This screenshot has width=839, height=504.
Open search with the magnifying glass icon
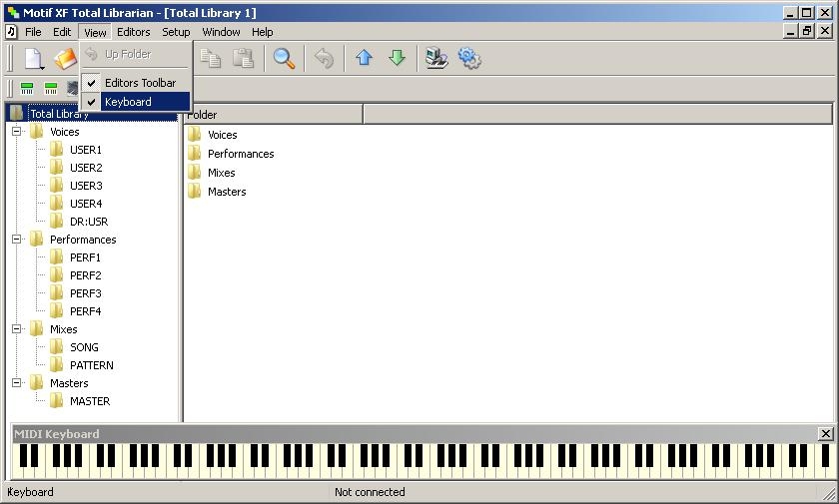[284, 58]
